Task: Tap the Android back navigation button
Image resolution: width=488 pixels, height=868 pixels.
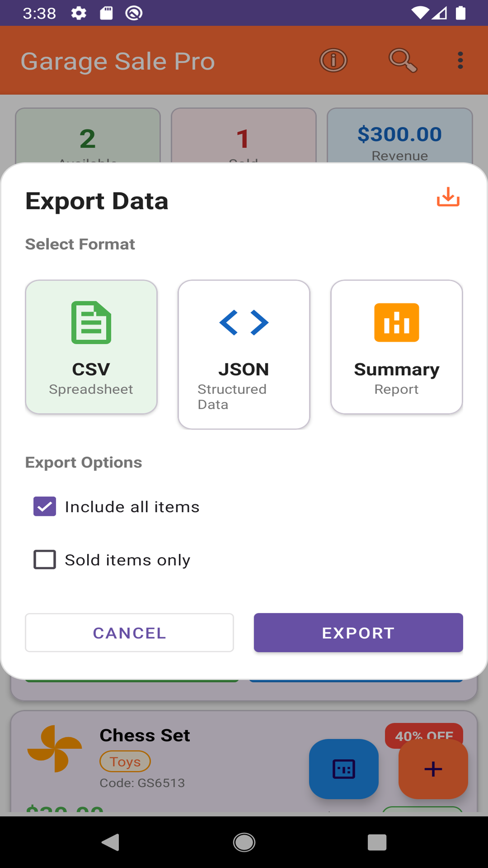Action: [110, 842]
